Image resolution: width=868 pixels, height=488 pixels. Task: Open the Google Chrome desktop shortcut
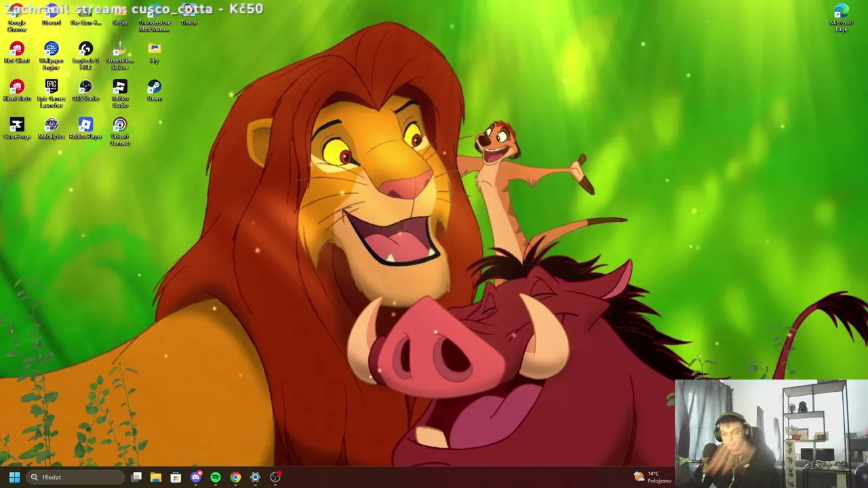pyautogui.click(x=17, y=16)
